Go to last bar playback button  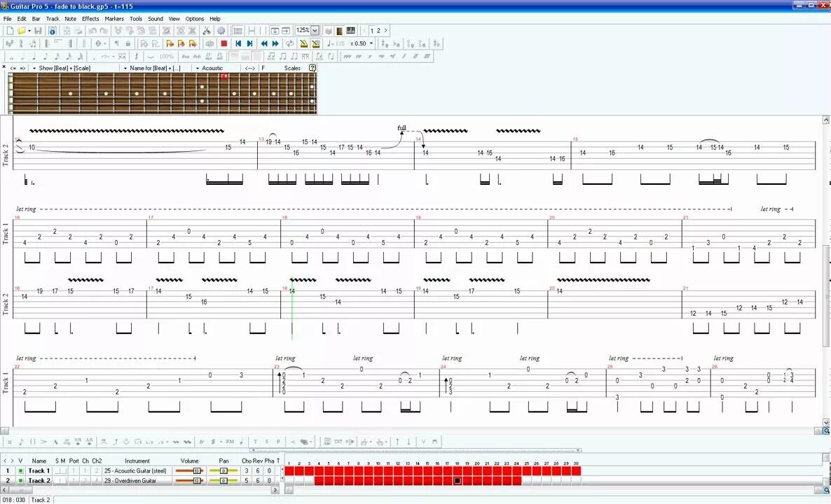(249, 43)
